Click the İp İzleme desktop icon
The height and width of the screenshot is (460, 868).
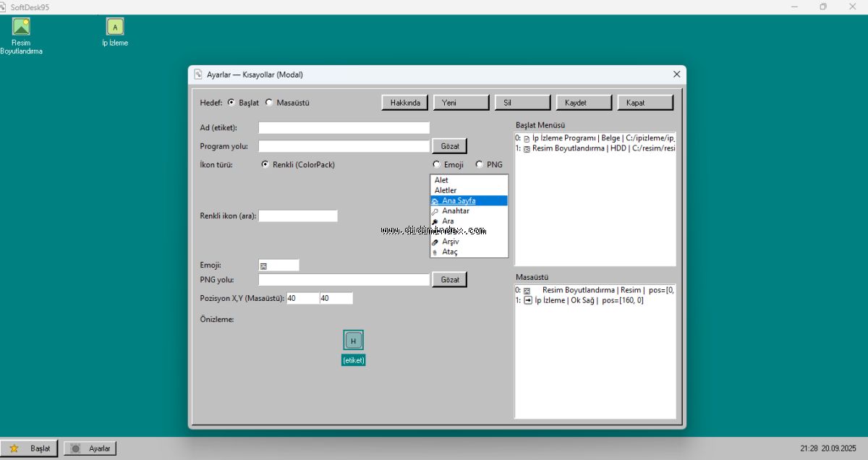click(114, 27)
